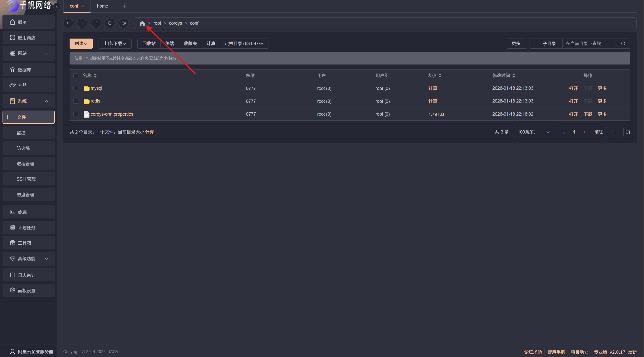This screenshot has width=644, height=357.
Task: Open the 100条/页 page size selector
Action: 534,132
